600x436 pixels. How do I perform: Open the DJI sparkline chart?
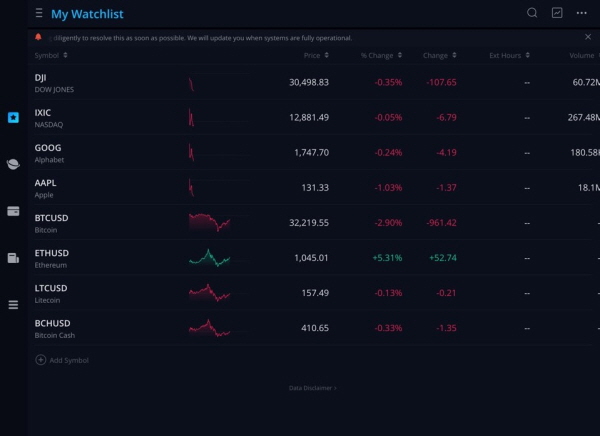click(219, 82)
